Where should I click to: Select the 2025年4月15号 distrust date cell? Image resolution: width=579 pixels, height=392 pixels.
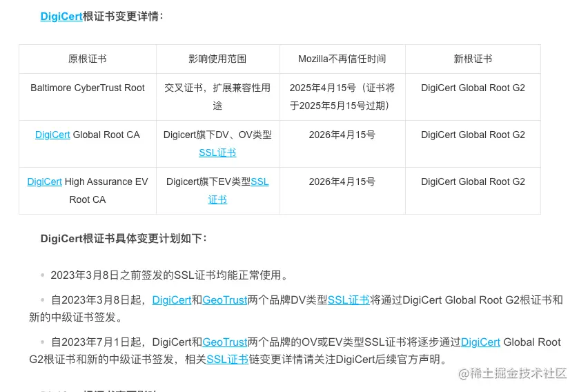pyautogui.click(x=342, y=97)
